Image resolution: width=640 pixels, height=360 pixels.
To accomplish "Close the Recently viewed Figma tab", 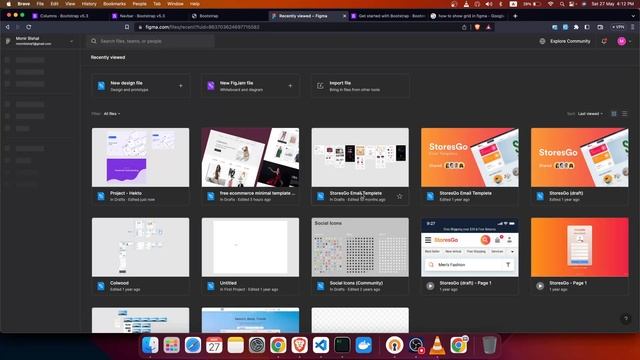I will click(344, 16).
